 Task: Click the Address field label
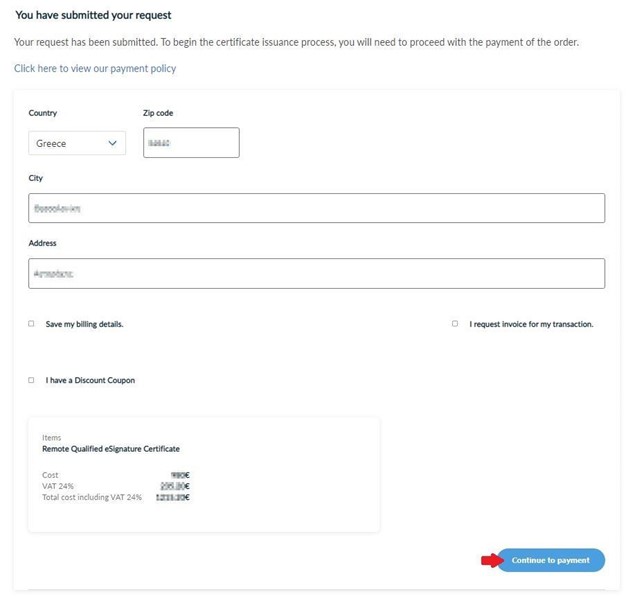click(x=42, y=243)
